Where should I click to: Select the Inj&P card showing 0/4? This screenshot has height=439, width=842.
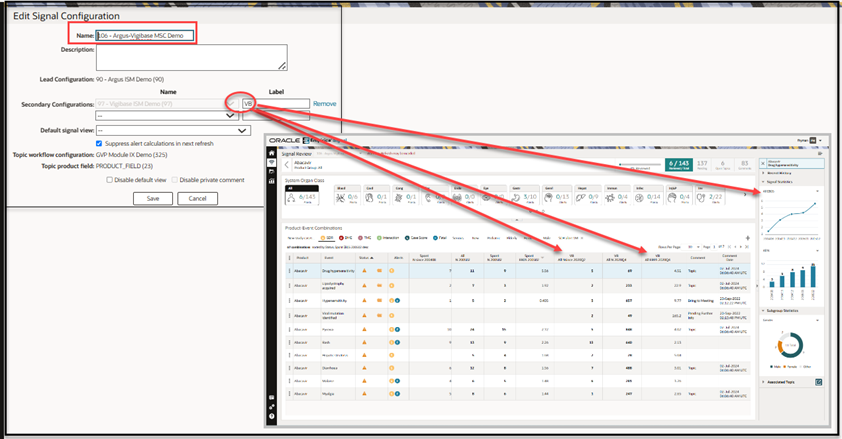tap(679, 195)
